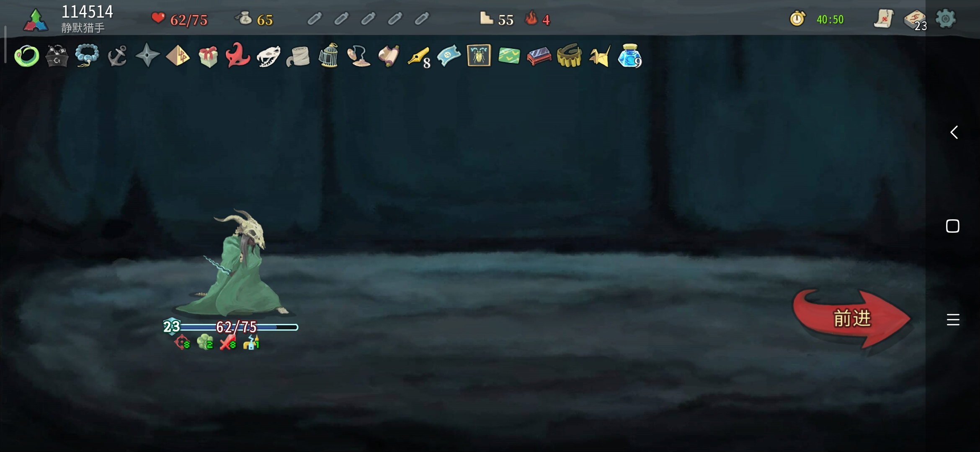This screenshot has height=452, width=980.
Task: Tap the crossed red sword status icon
Action: [228, 343]
